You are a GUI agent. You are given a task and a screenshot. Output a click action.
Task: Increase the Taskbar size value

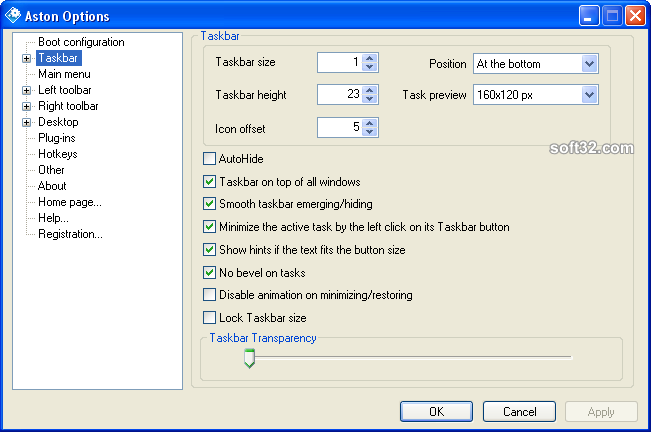[370, 58]
